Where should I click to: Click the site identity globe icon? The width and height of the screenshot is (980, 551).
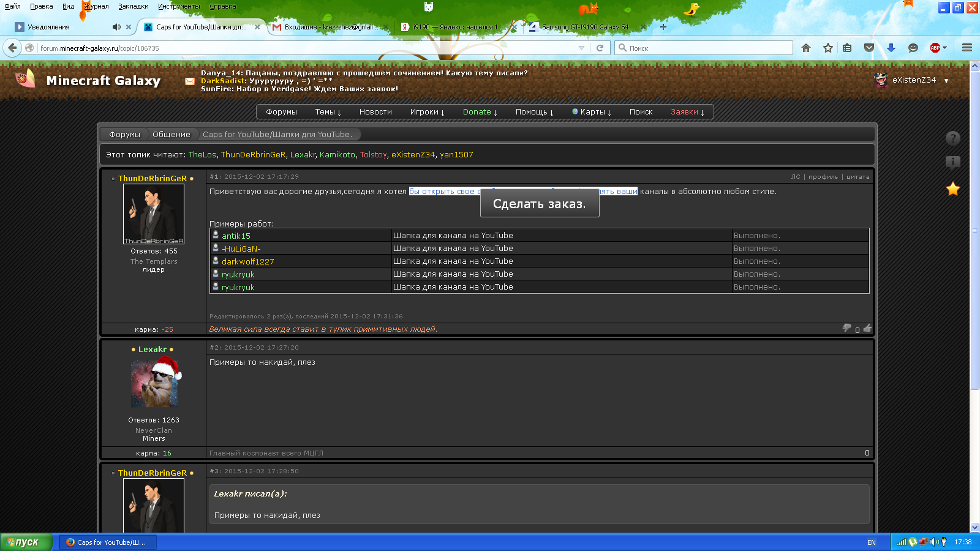pos(29,48)
